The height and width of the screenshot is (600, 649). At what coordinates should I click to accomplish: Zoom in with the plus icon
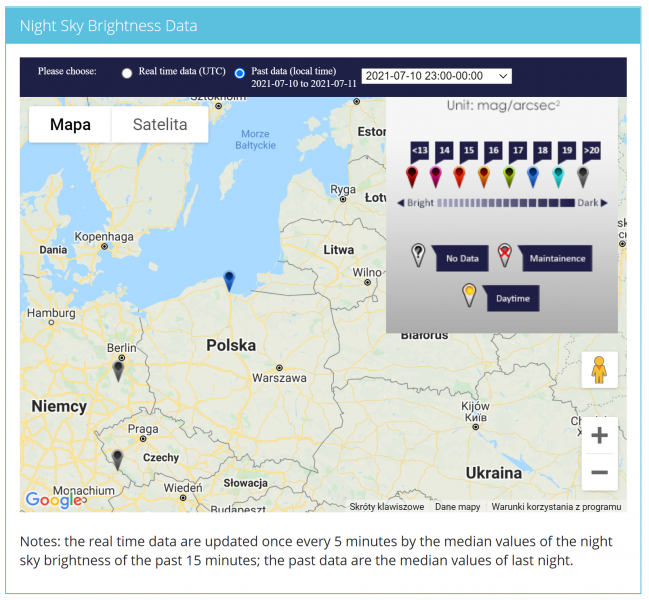pyautogui.click(x=599, y=435)
